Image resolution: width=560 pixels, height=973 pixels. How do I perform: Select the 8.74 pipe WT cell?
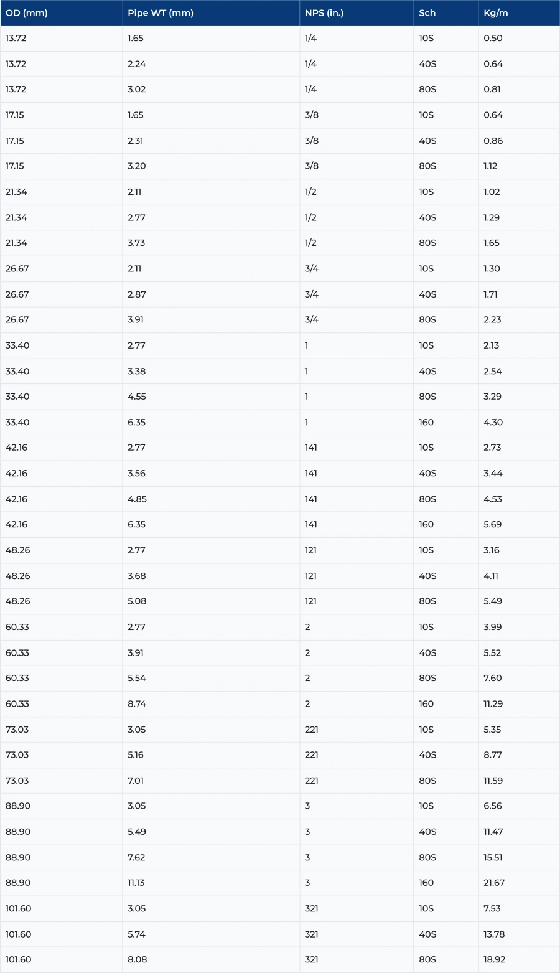click(137, 704)
